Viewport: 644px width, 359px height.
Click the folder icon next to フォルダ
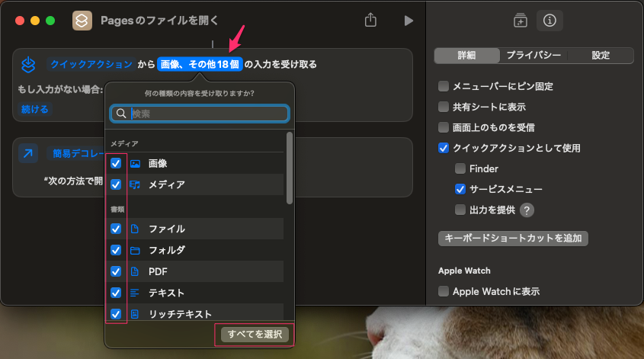pyautogui.click(x=135, y=250)
